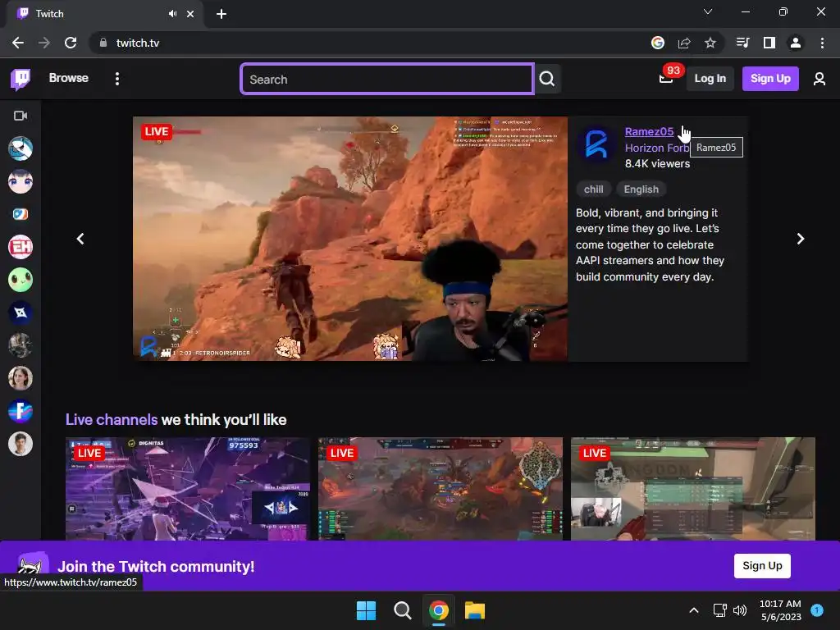Click Sign Up in the purple community banner
The height and width of the screenshot is (630, 840).
[x=762, y=566]
